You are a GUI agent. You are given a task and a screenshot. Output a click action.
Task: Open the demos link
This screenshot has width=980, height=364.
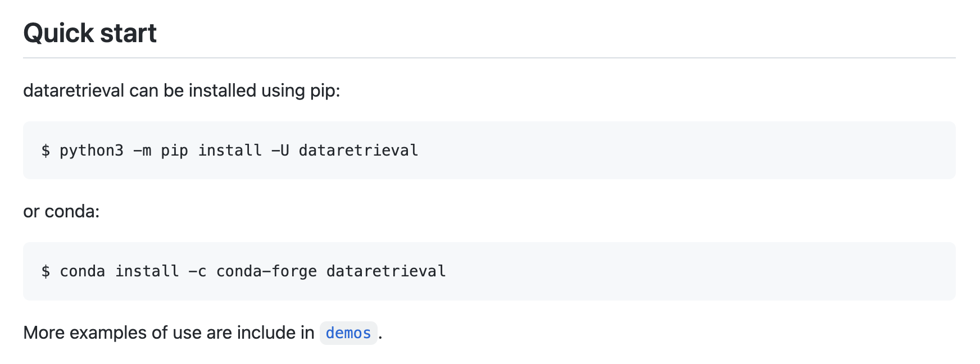[348, 333]
